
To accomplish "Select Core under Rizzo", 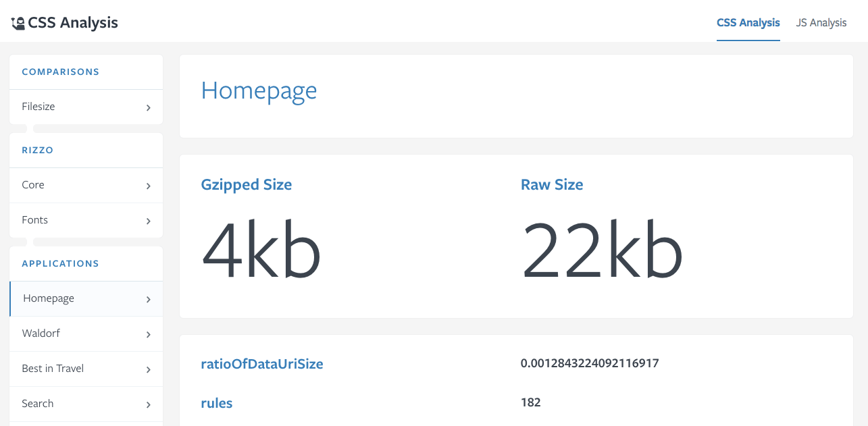I will tap(33, 185).
